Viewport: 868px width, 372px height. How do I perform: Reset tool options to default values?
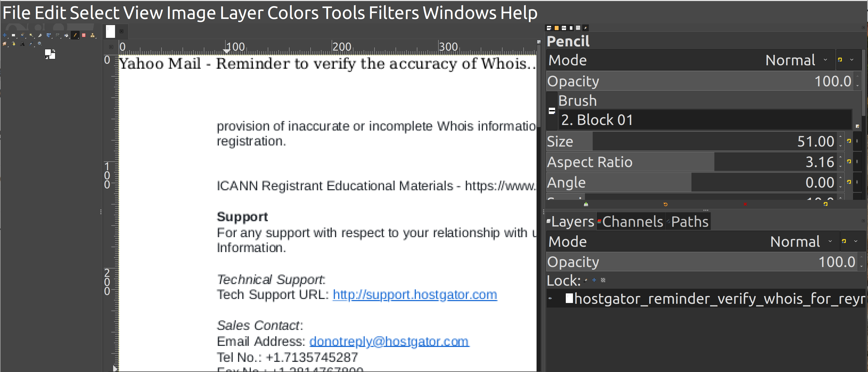pyautogui.click(x=826, y=204)
